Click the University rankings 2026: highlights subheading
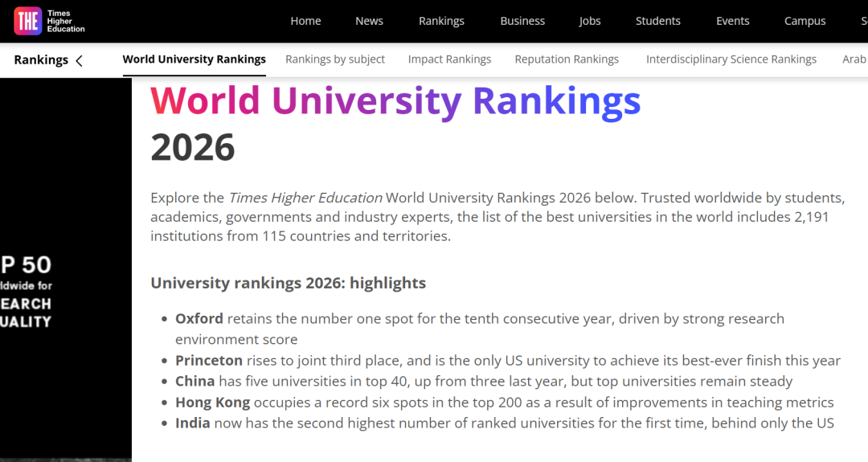This screenshot has height=462, width=868. coord(288,283)
